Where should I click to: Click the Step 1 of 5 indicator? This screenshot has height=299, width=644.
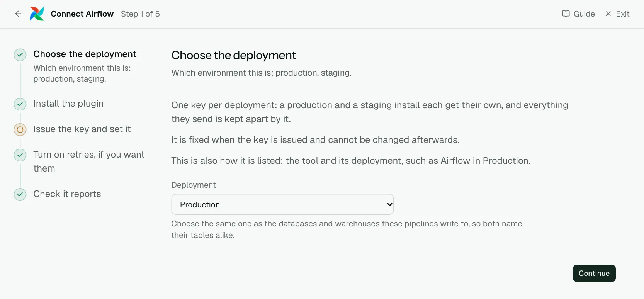click(140, 14)
